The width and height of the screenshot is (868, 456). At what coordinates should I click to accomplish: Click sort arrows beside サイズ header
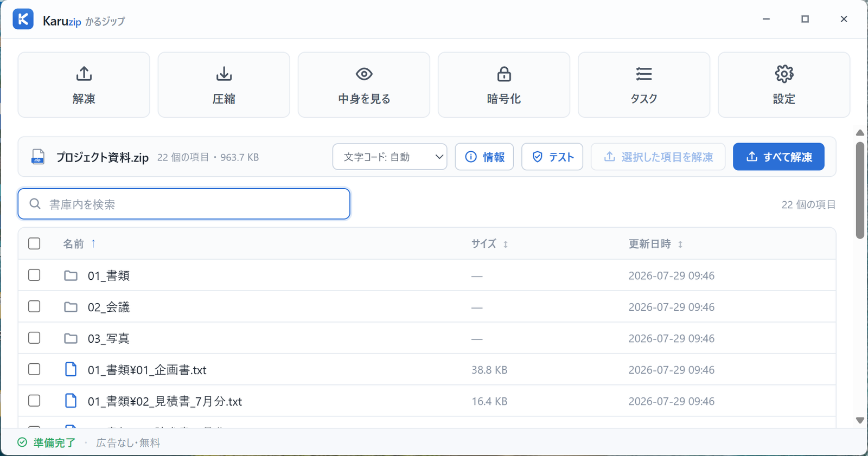(506, 245)
